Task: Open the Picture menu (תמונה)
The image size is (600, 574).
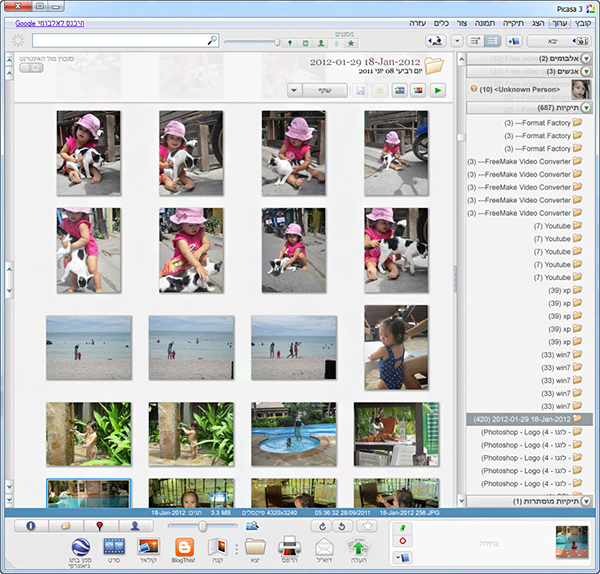Action: pos(485,23)
